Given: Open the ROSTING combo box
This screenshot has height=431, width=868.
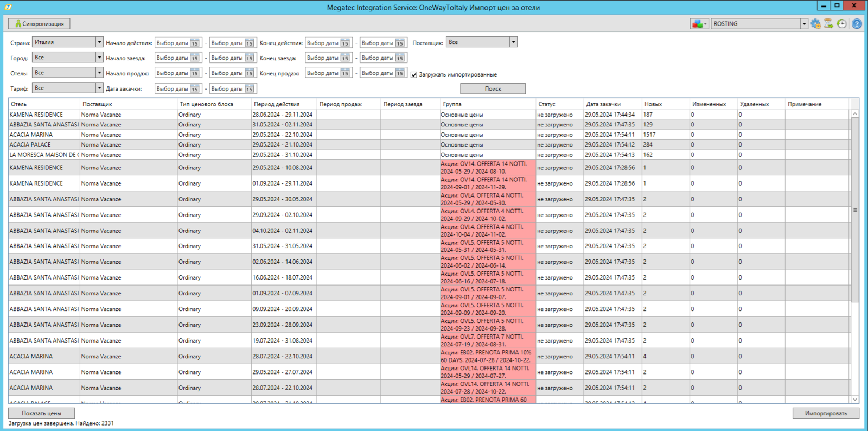Looking at the screenshot, I should coord(759,23).
